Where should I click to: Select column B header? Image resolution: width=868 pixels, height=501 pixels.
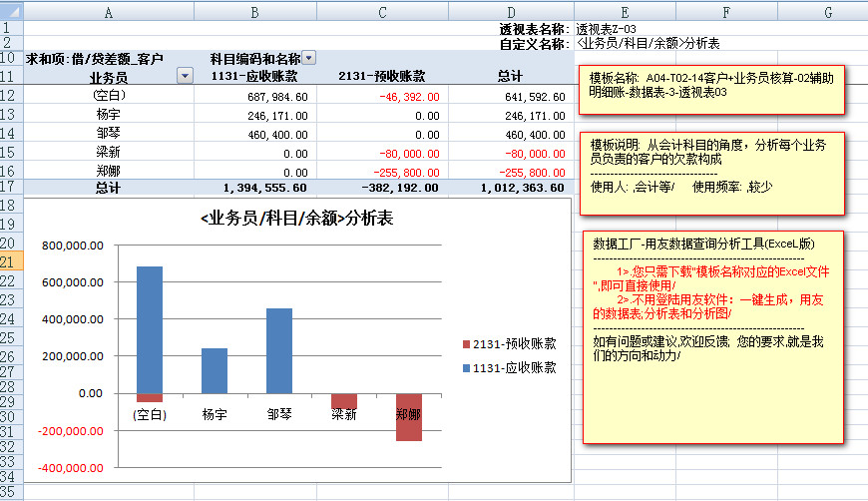click(x=255, y=12)
